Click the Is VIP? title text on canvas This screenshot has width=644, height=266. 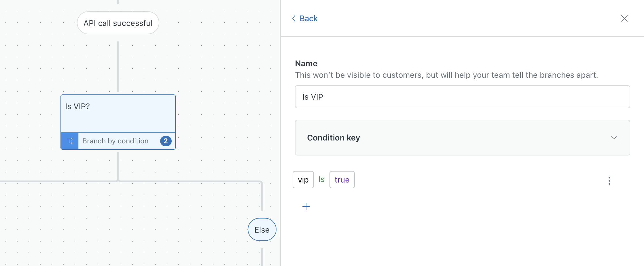coord(77,107)
